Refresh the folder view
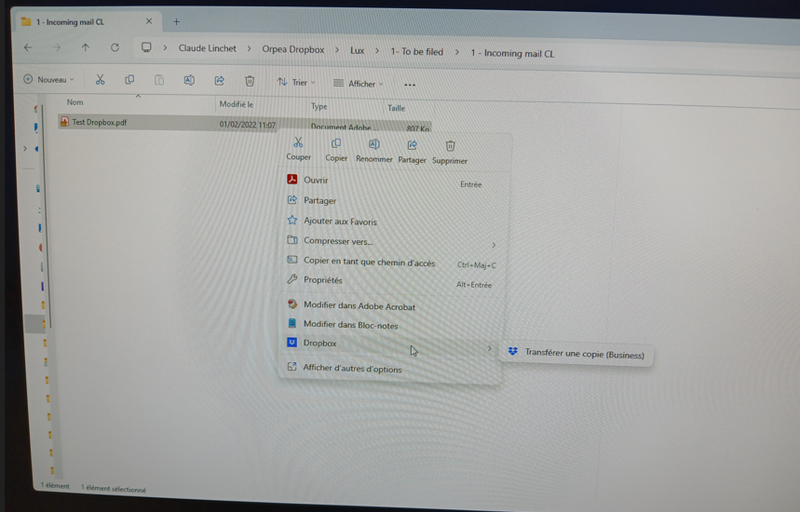Image resolution: width=800 pixels, height=512 pixels. pyautogui.click(x=115, y=47)
